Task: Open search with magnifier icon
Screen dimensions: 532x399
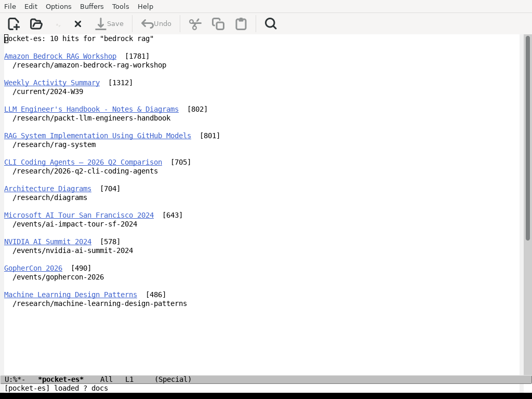Action: tap(271, 24)
